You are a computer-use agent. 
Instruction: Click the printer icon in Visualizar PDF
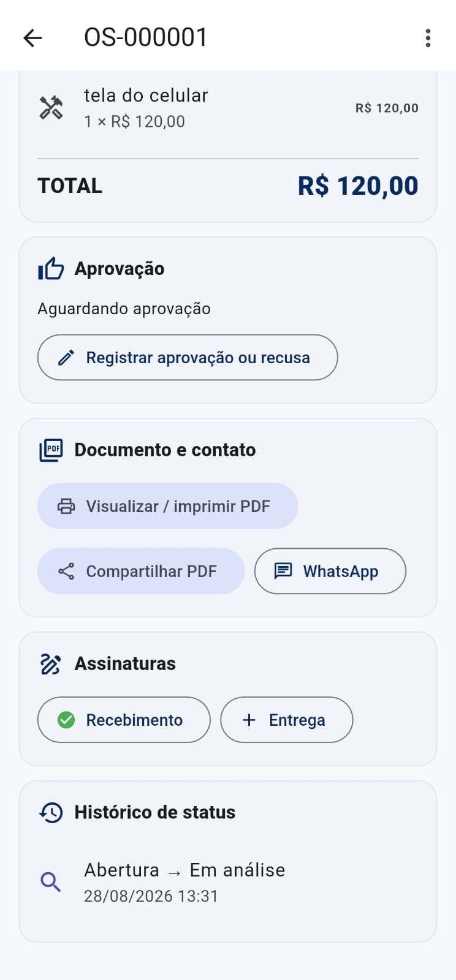66,507
